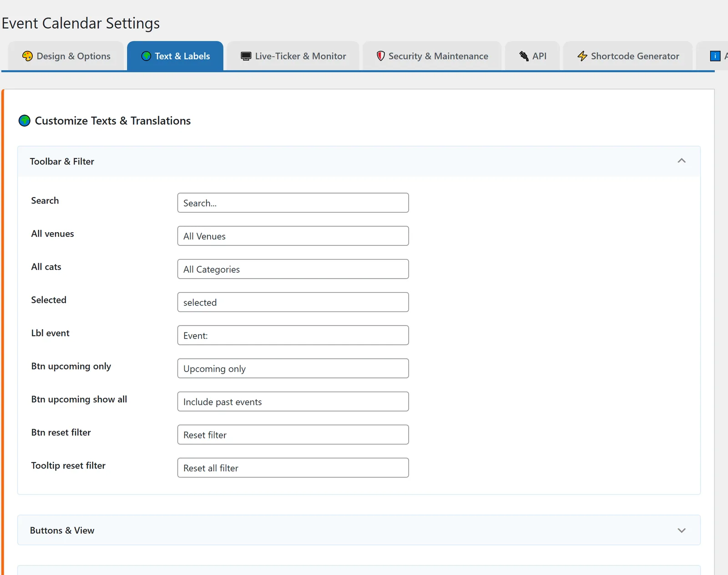Click the 'All cats' label
The image size is (728, 575).
[x=46, y=267]
